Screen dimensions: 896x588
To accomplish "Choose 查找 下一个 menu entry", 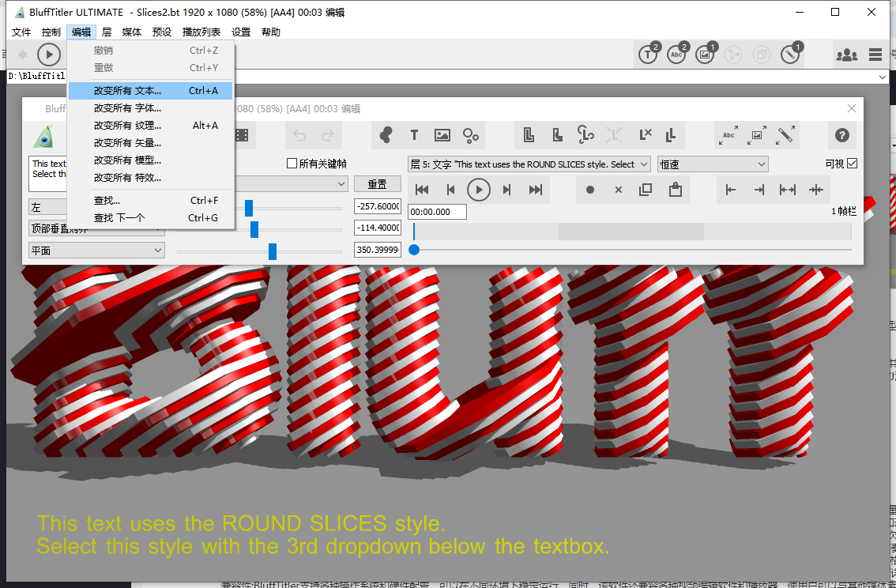I will [150, 217].
